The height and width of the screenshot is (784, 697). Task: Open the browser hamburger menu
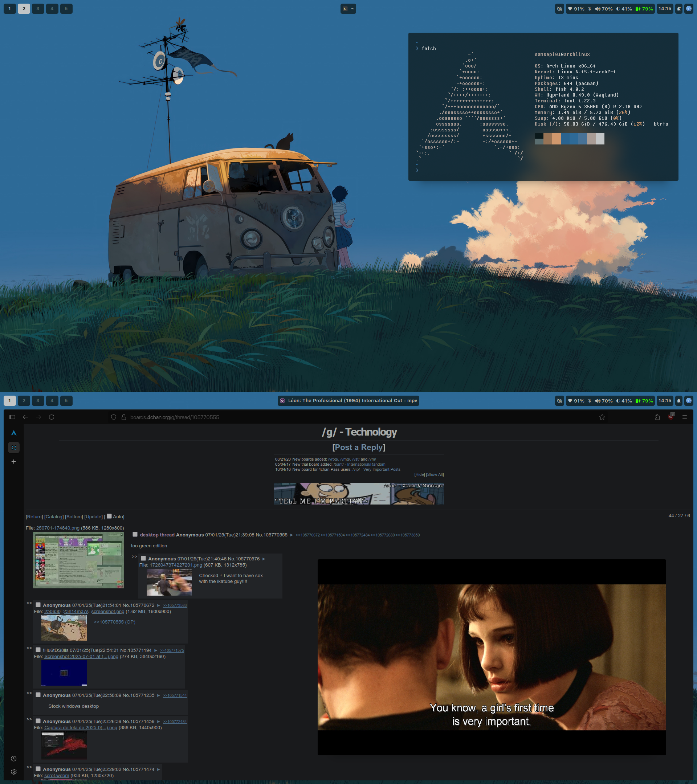click(x=684, y=417)
